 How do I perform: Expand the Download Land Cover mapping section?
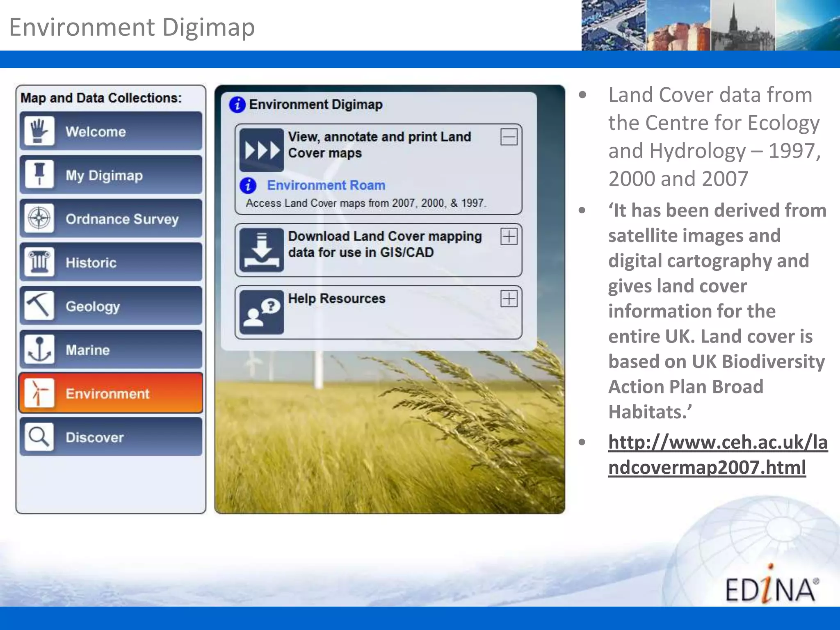pos(509,237)
